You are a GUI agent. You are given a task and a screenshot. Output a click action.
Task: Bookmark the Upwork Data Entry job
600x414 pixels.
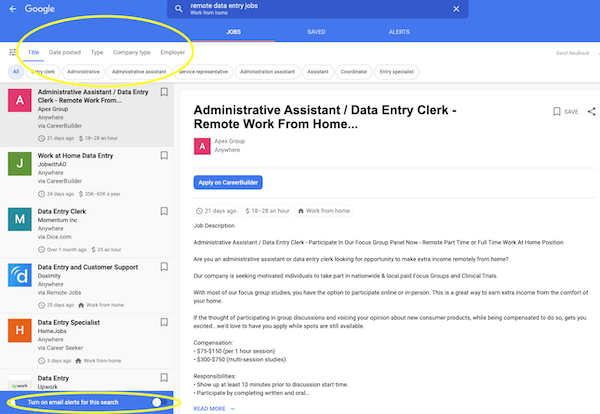tap(164, 378)
